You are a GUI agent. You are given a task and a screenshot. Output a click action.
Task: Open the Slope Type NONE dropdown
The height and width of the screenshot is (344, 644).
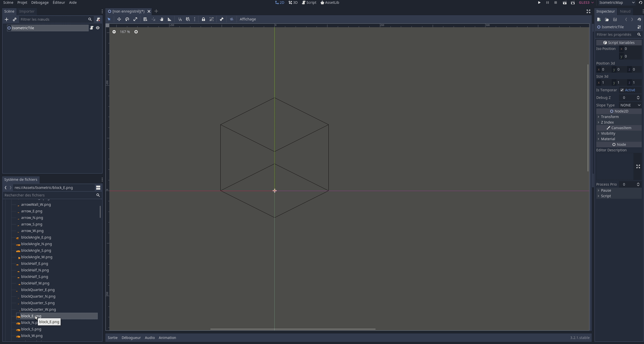point(630,105)
